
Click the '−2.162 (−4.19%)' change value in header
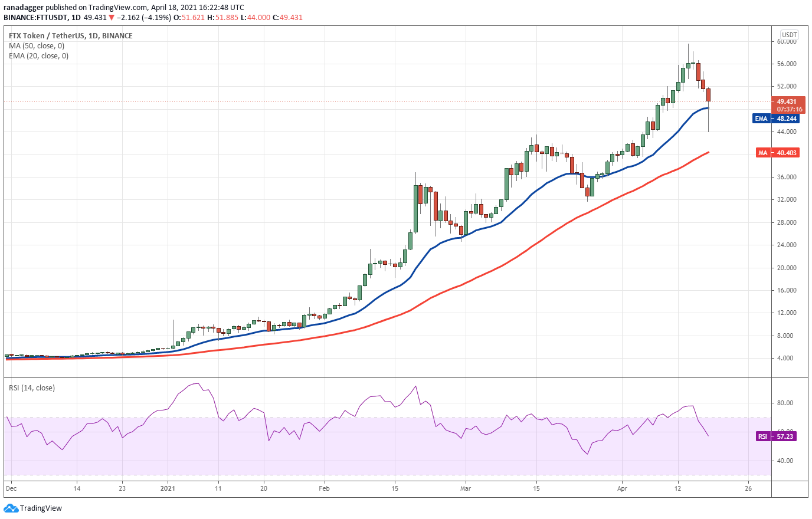[144, 18]
